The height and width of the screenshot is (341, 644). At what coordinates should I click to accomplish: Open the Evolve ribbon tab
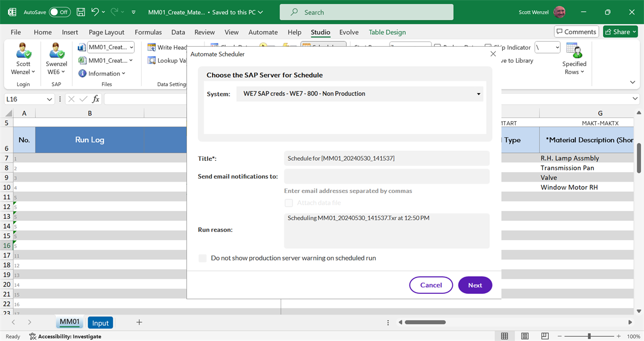click(349, 32)
